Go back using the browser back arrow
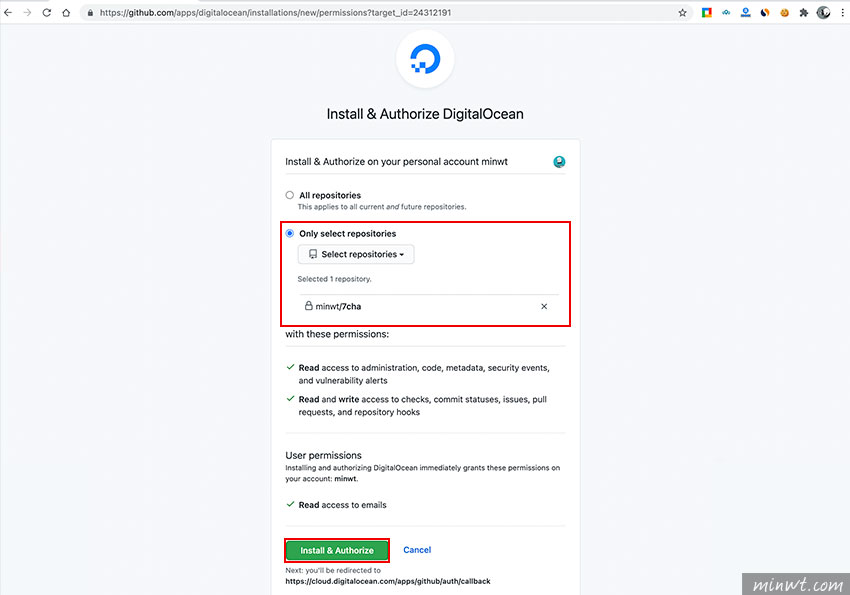The height and width of the screenshot is (595, 850). pyautogui.click(x=8, y=12)
